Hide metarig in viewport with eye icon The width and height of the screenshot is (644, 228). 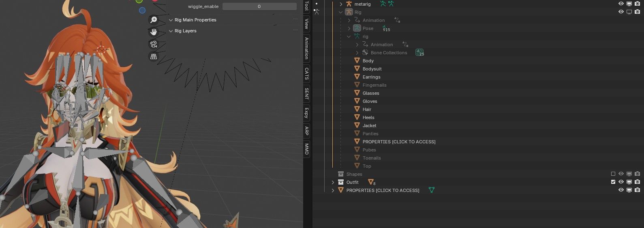tap(621, 4)
